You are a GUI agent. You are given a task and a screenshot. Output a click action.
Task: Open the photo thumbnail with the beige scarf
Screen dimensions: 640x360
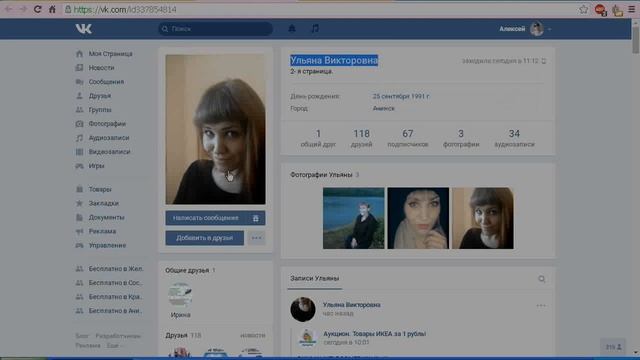tap(418, 218)
